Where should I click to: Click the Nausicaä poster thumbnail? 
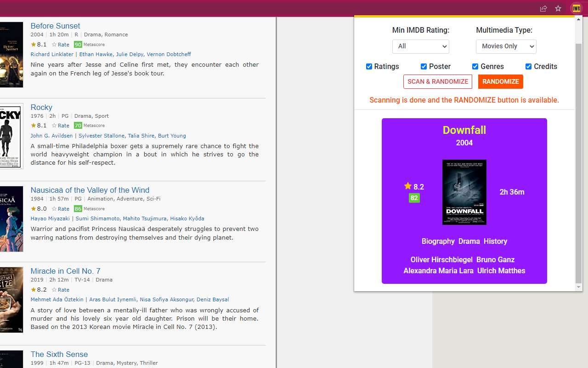11,219
